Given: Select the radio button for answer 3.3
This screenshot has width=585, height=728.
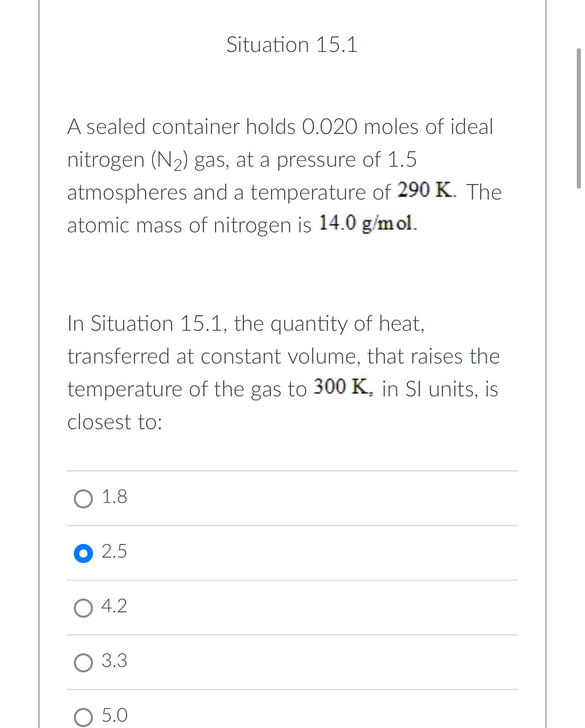Looking at the screenshot, I should [x=83, y=662].
